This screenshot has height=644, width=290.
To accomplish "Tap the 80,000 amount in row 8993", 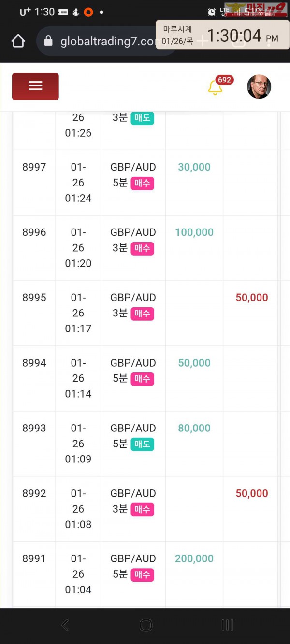I will [194, 428].
